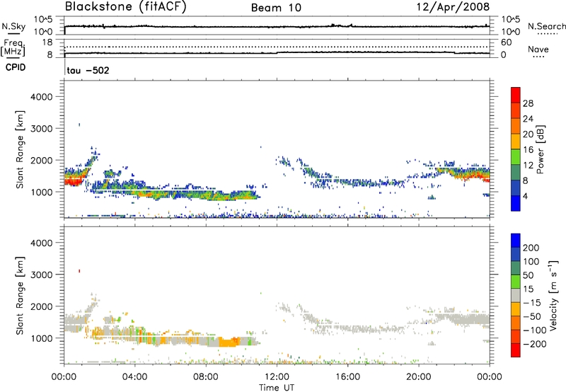566x392 pixels.
Task: Pick the red bottom velocity colorbar segment
Action: coord(516,350)
